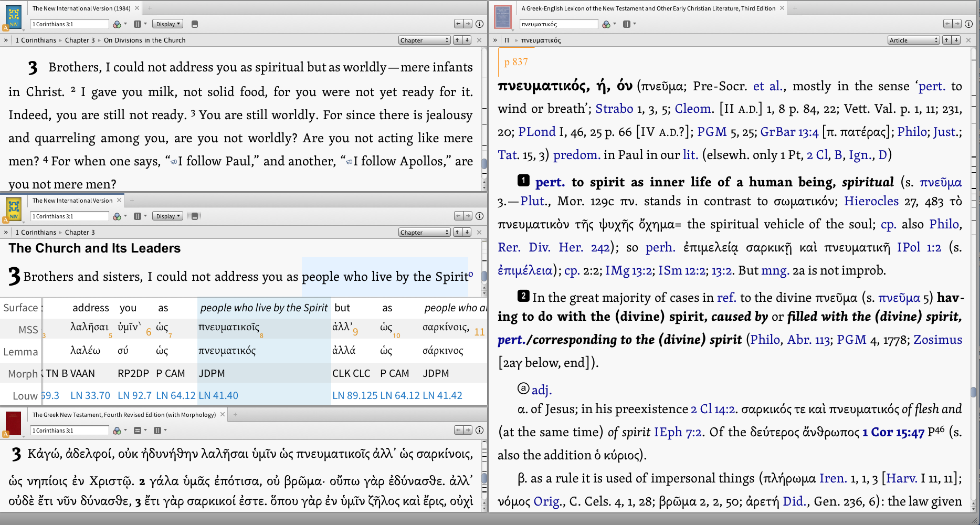980x525 pixels.
Task: Click the Π breadcrumb in lexicon locator bar
Action: click(507, 40)
